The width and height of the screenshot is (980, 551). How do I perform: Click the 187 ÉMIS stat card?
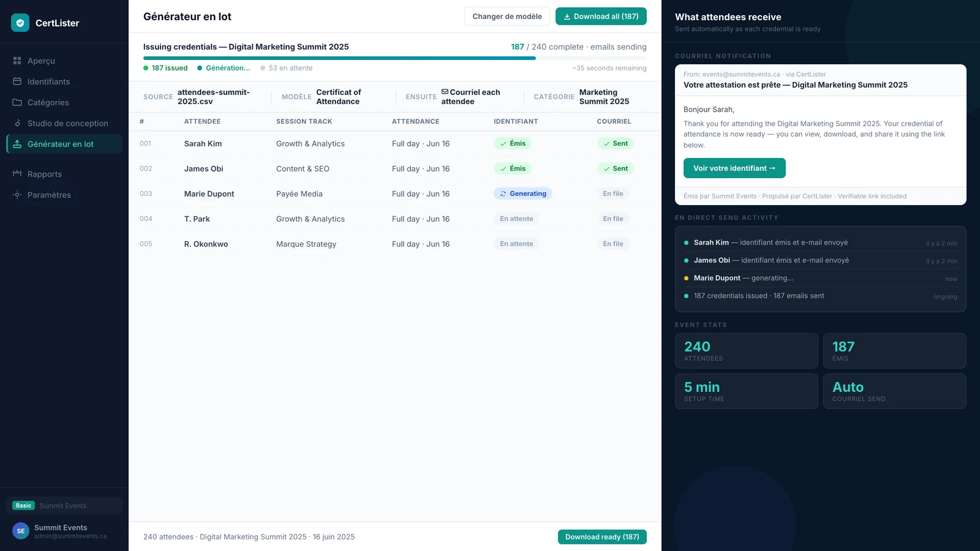[x=895, y=351]
